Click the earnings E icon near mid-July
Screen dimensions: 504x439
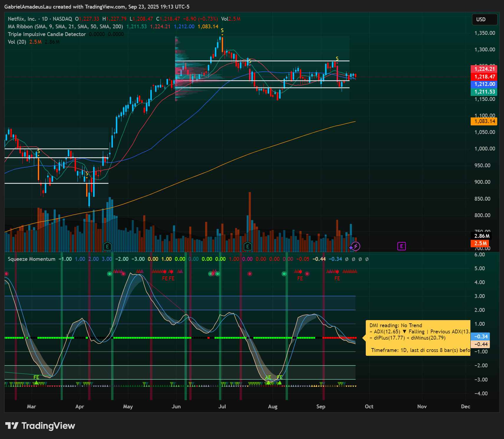pyautogui.click(x=248, y=246)
